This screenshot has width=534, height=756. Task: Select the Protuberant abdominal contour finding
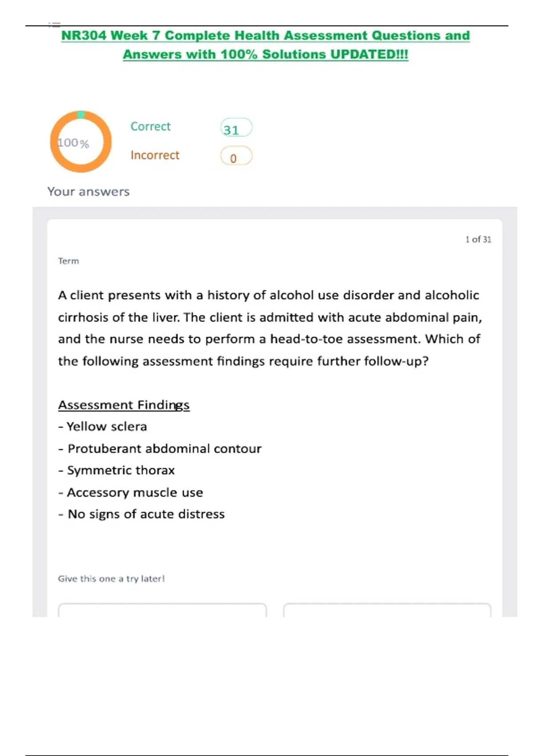164,449
